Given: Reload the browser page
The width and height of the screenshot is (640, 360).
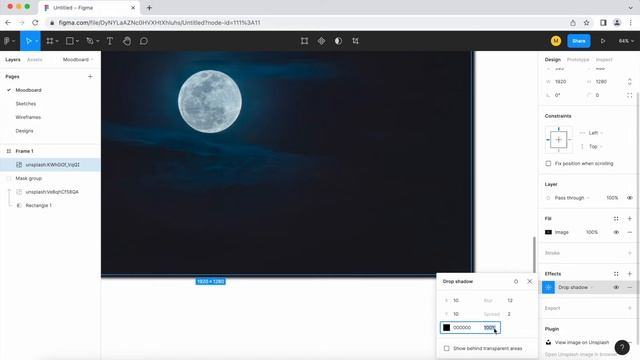Looking at the screenshot, I should [x=35, y=23].
